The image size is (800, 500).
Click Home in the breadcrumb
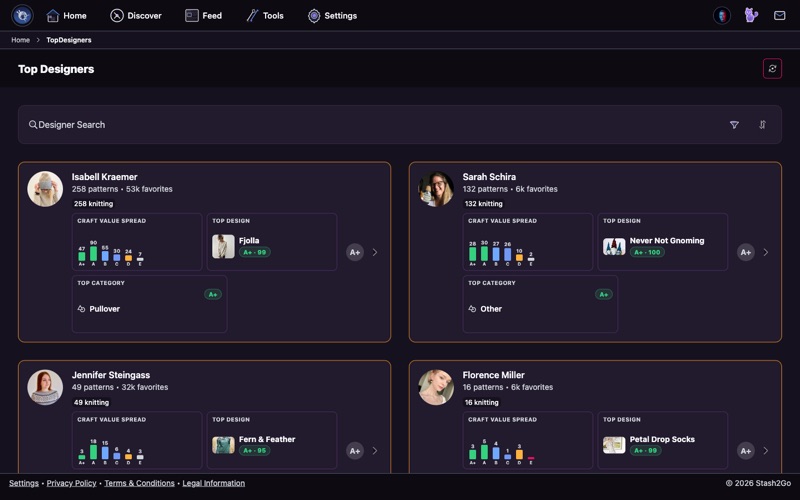[x=20, y=40]
